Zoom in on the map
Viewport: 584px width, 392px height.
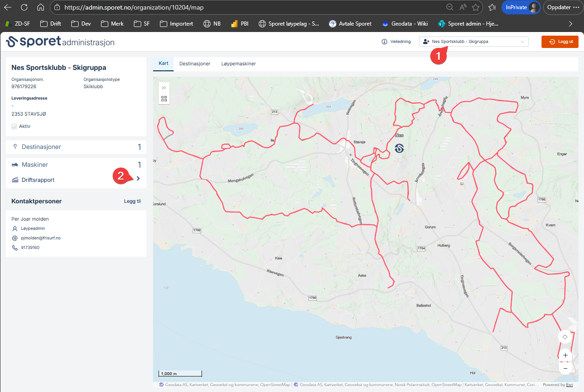(x=565, y=355)
